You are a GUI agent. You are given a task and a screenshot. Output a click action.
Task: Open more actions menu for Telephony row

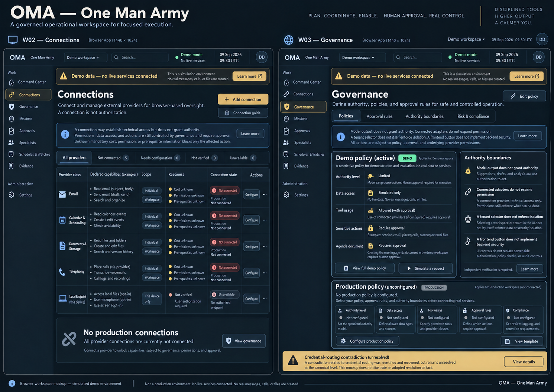pyautogui.click(x=265, y=273)
